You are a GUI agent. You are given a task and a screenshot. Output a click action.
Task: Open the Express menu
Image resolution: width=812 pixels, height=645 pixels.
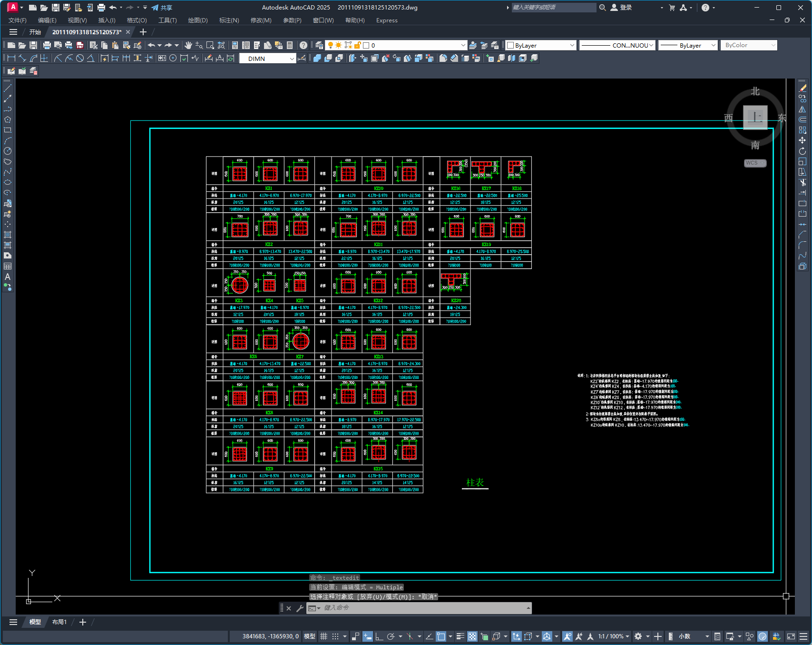(x=387, y=20)
